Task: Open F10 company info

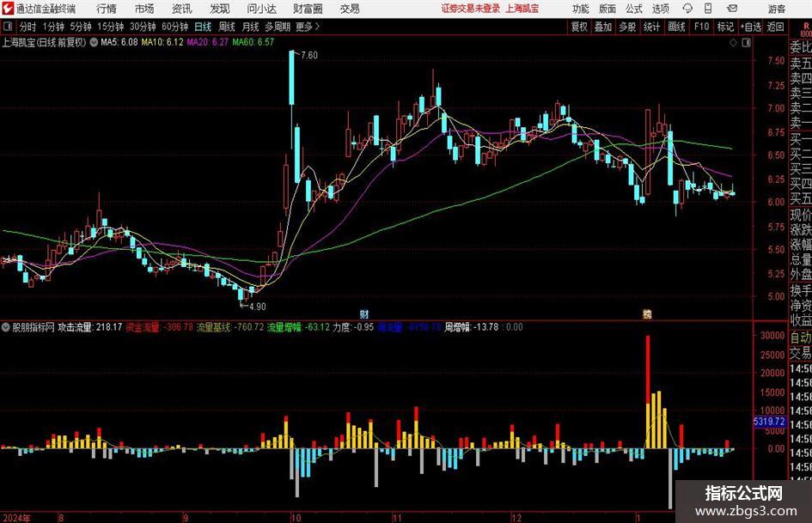Action: point(701,27)
